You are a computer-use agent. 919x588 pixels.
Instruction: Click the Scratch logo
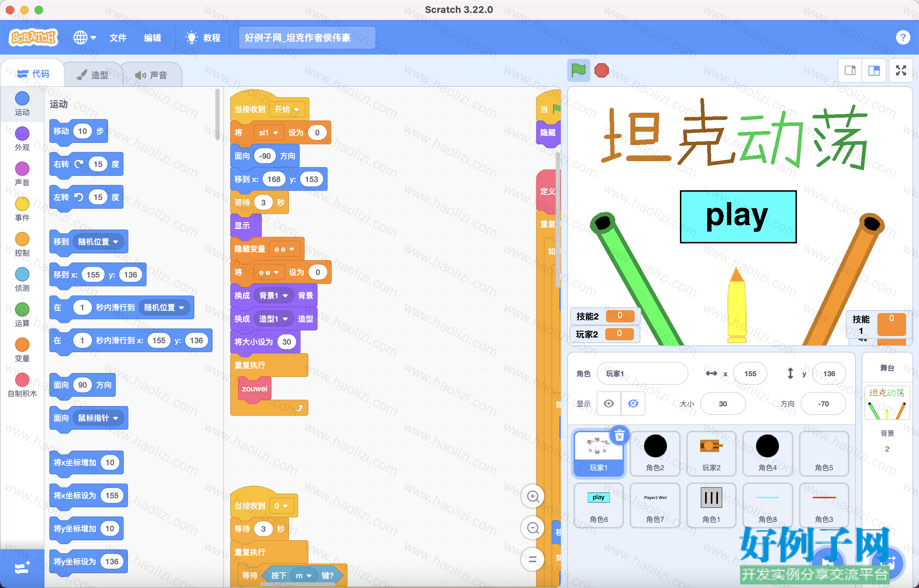[x=33, y=37]
